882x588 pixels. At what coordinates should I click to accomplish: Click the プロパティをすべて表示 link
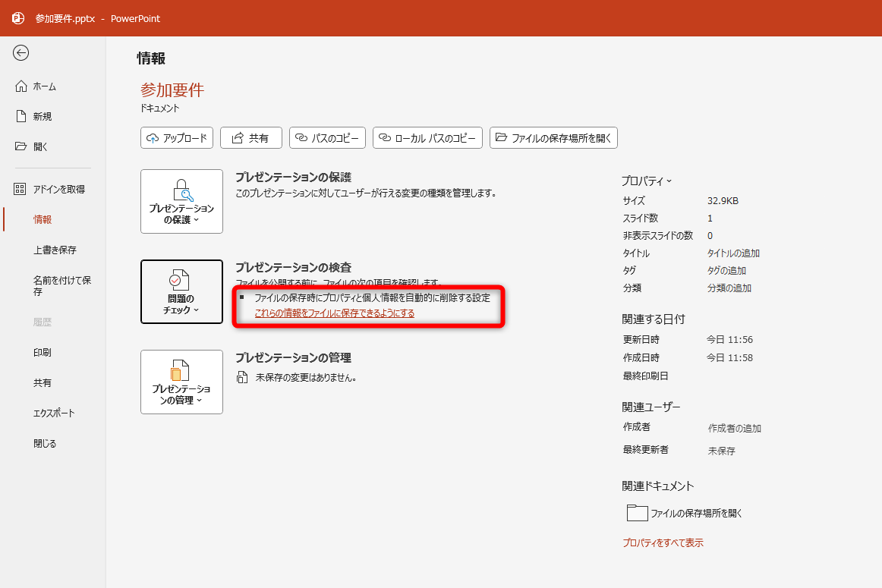point(663,542)
